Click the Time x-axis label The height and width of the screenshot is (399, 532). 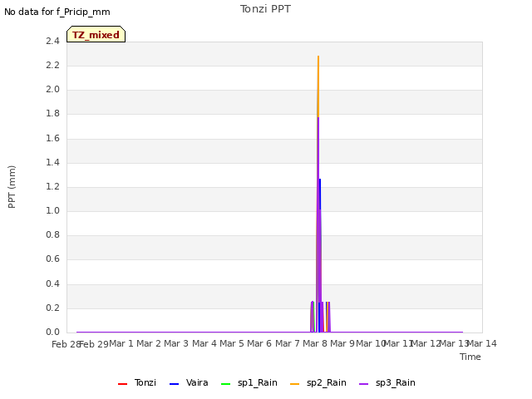(x=470, y=357)
